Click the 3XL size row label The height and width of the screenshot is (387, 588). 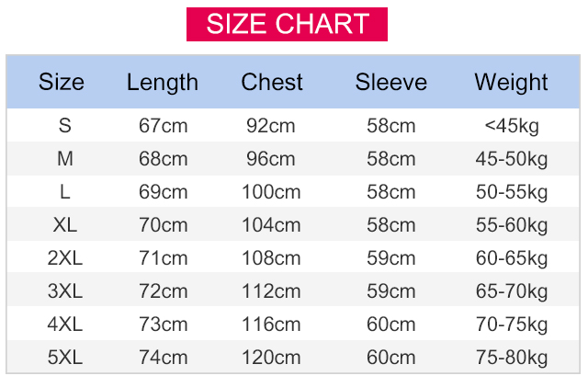(64, 291)
